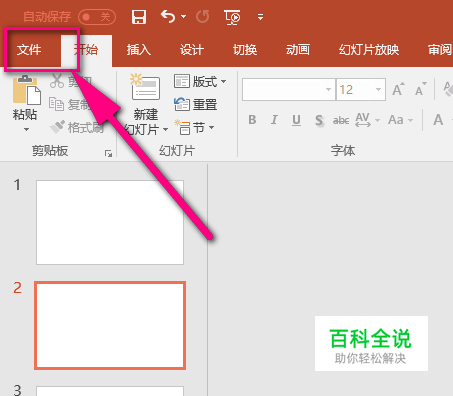
Task: Open the 文件 tab
Action: point(29,50)
